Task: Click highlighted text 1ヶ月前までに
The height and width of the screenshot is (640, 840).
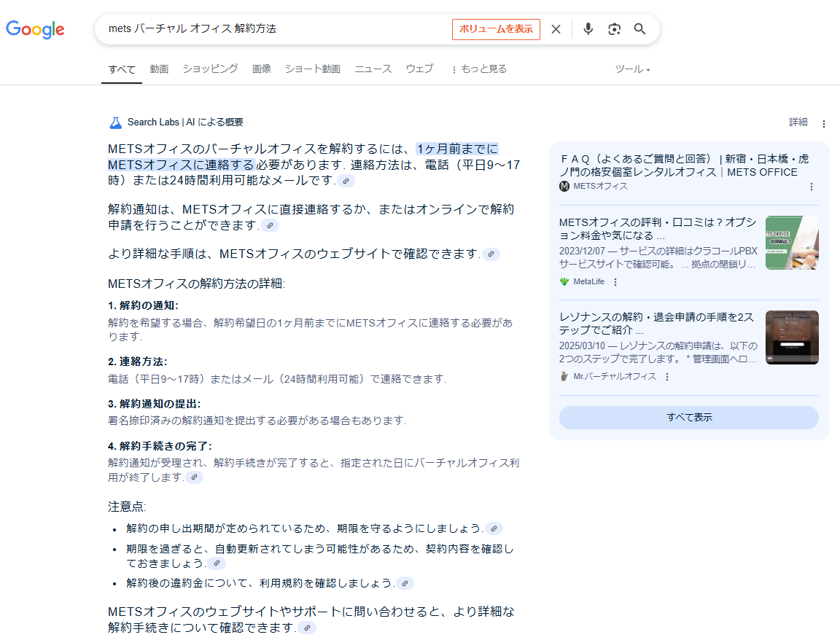Action: [457, 149]
